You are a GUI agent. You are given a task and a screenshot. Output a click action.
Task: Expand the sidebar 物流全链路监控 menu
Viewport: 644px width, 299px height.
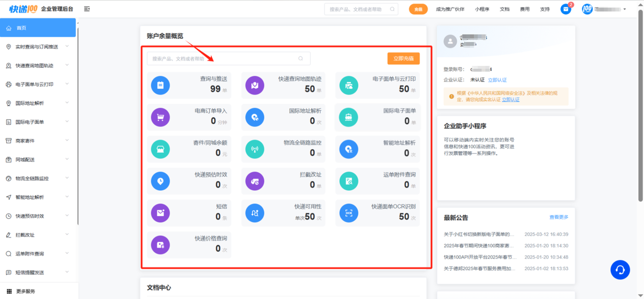click(39, 178)
